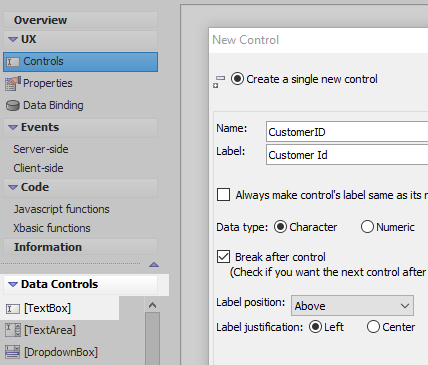This screenshot has width=428, height=365.
Task: Open Xbasic functions
Action: click(52, 228)
